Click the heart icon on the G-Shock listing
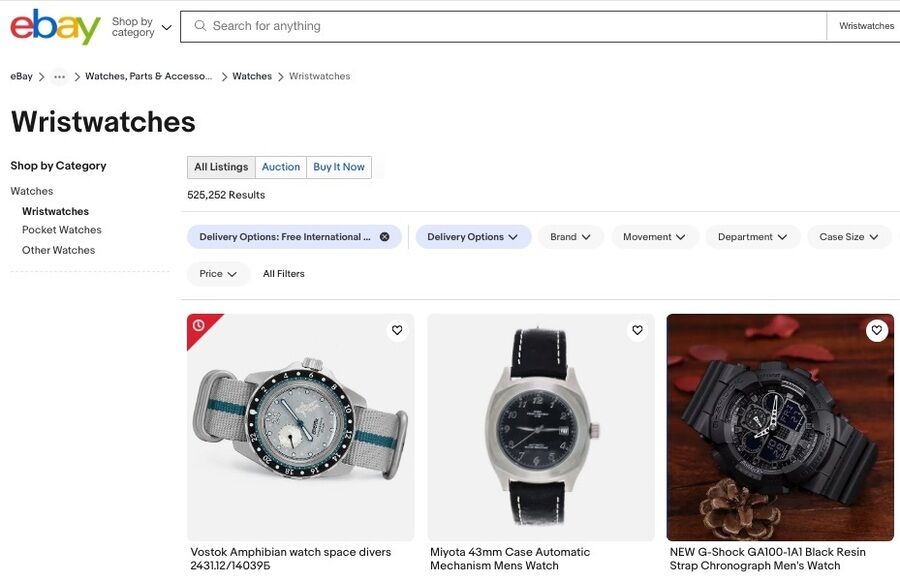Image resolution: width=900 pixels, height=581 pixels. (877, 329)
